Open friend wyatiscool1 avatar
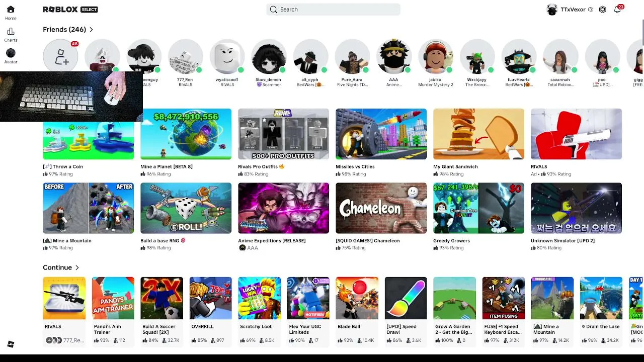This screenshot has width=644, height=362. coord(227,57)
